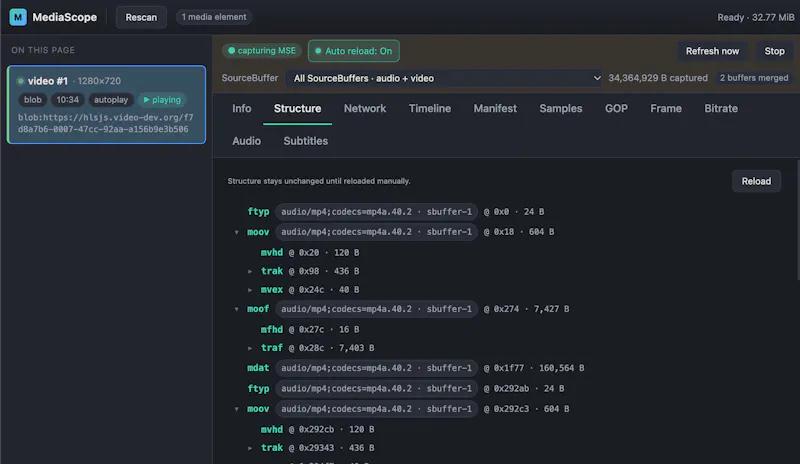Open the GOP tab
This screenshot has height=464, width=800.
pyautogui.click(x=616, y=109)
